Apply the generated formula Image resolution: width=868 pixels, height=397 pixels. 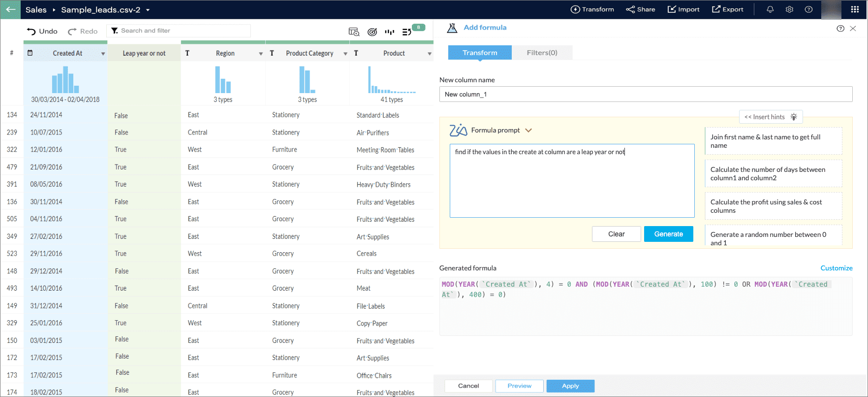point(570,386)
